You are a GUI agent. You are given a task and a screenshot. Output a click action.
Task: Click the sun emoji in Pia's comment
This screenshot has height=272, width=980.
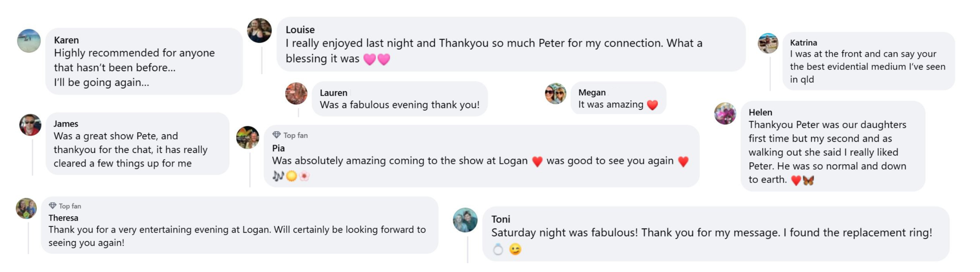pyautogui.click(x=291, y=176)
